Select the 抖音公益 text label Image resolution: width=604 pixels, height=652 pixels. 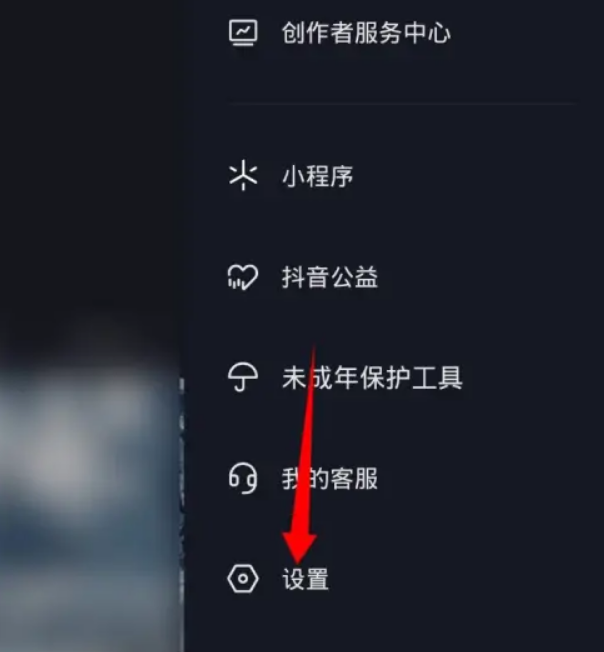(330, 277)
